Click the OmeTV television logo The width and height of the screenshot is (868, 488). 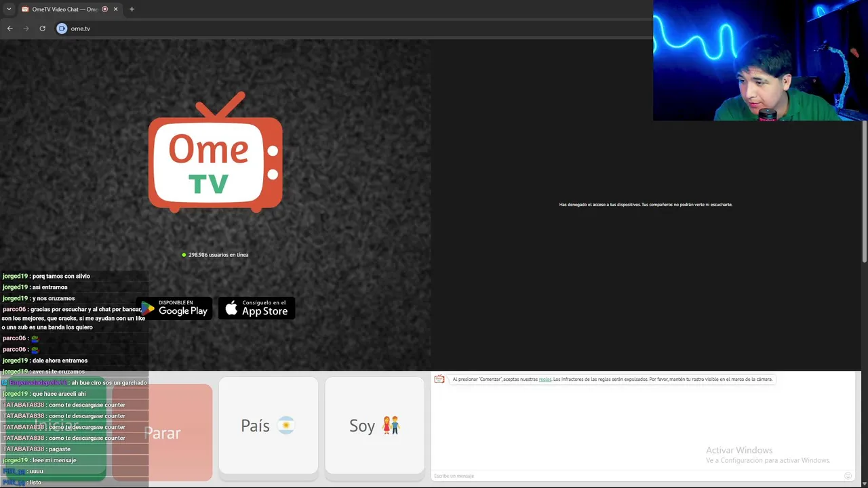215,152
